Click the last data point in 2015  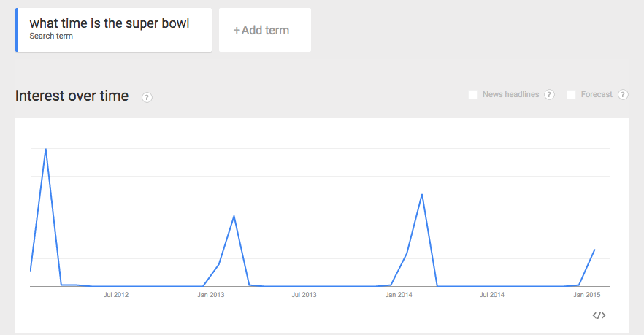pos(595,250)
